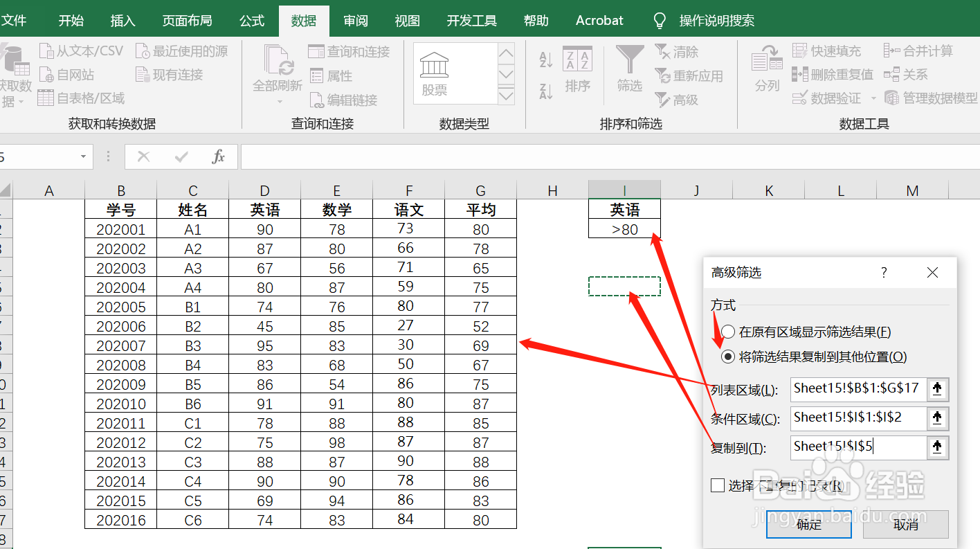
Task: Click the cell containing 202007
Action: (121, 345)
